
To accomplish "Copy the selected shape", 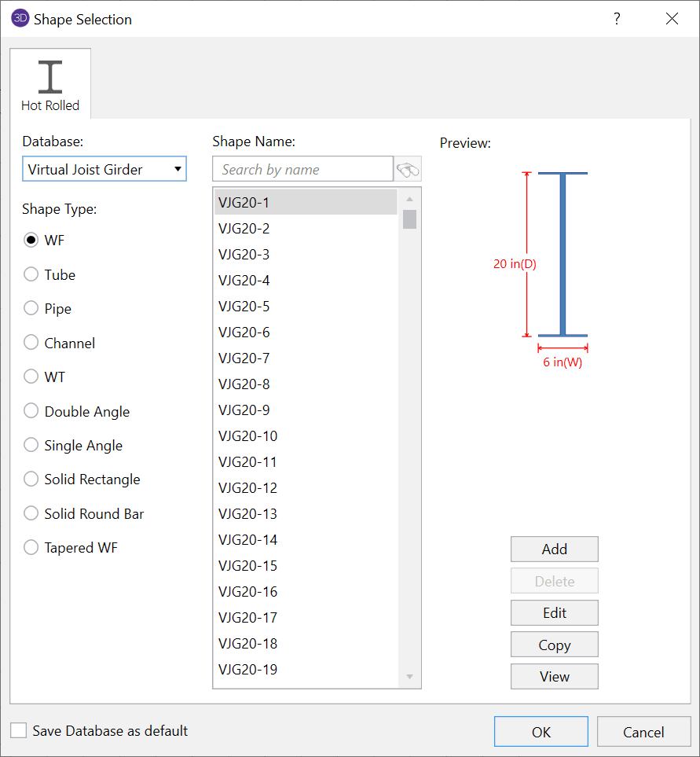I will pos(554,644).
